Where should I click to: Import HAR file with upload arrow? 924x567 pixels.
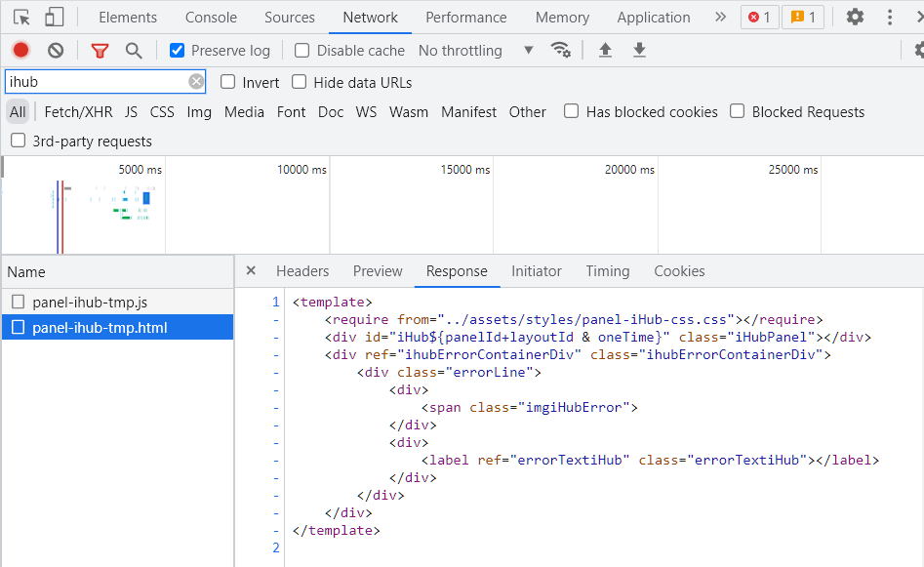[605, 50]
